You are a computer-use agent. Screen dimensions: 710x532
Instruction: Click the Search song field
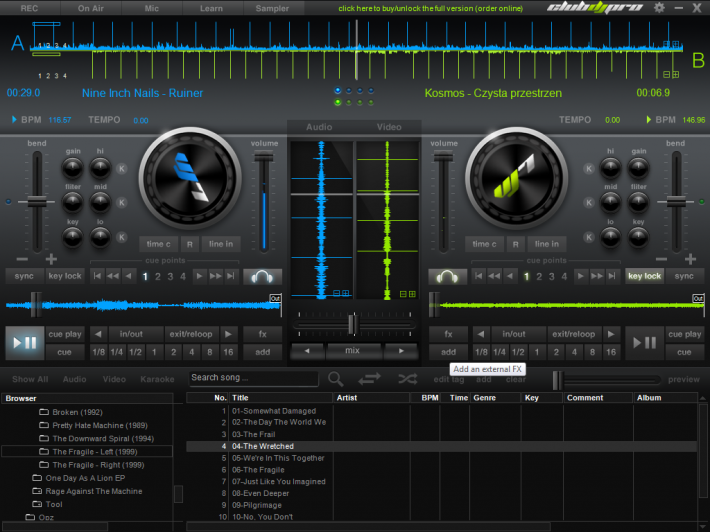tap(254, 378)
